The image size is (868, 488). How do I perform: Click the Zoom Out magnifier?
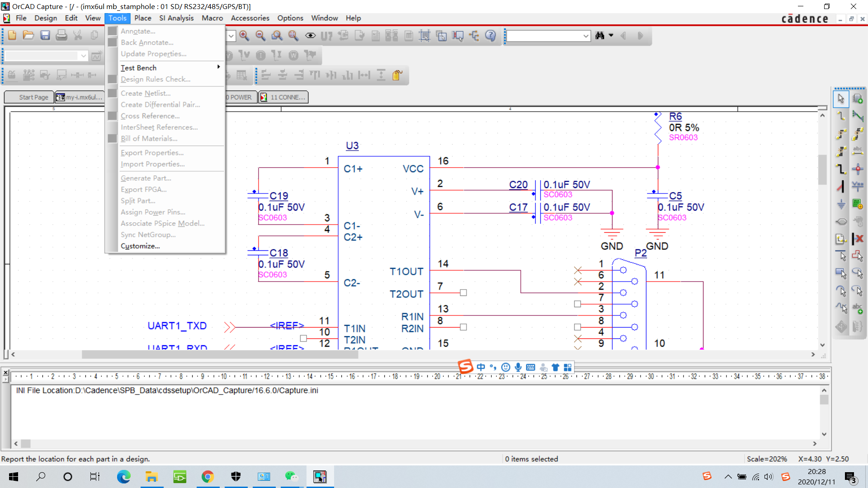260,36
